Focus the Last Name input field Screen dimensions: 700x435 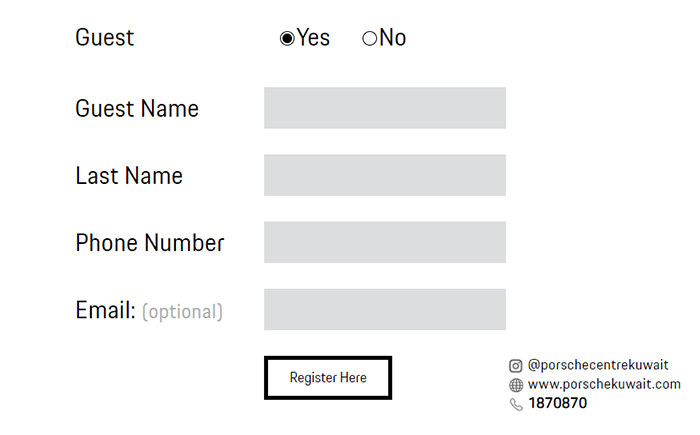[x=385, y=175]
